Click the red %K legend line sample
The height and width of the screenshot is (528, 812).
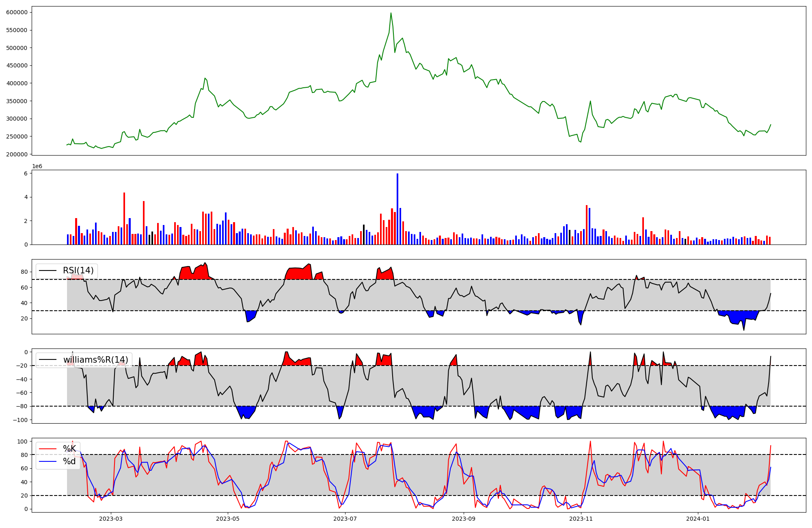48,449
